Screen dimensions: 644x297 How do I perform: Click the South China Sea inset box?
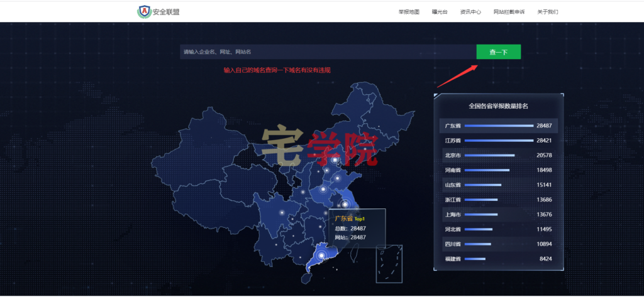[x=389, y=264]
